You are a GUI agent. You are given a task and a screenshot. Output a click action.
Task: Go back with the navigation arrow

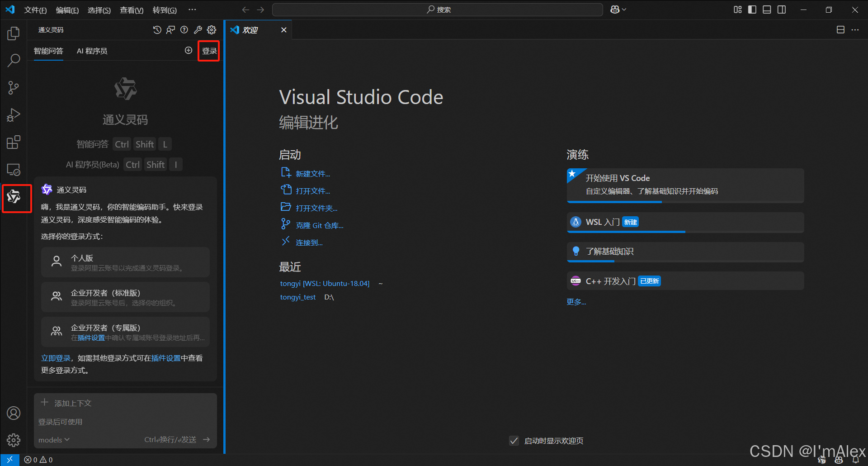245,10
